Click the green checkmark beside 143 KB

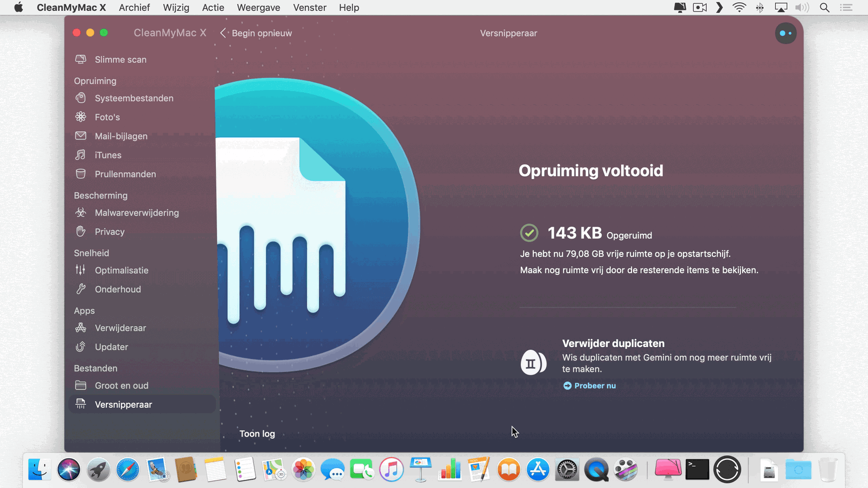(529, 233)
